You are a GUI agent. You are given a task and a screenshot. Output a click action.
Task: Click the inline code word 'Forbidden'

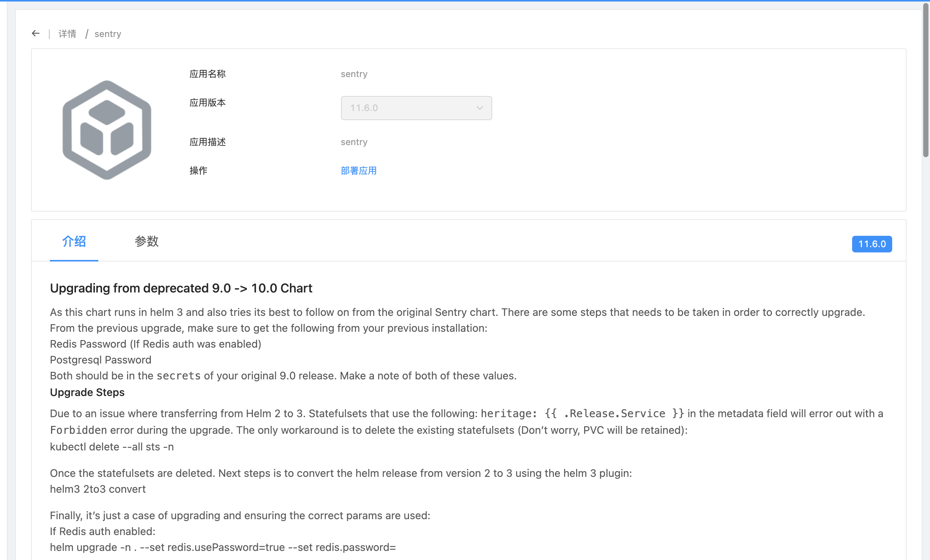(79, 430)
